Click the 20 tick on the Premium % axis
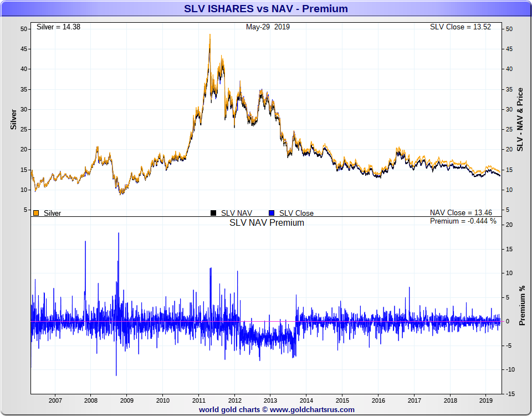 [509, 225]
